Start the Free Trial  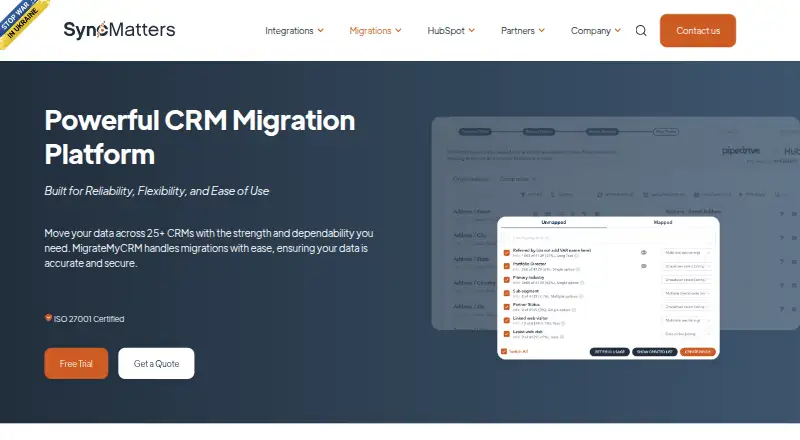pyautogui.click(x=76, y=363)
